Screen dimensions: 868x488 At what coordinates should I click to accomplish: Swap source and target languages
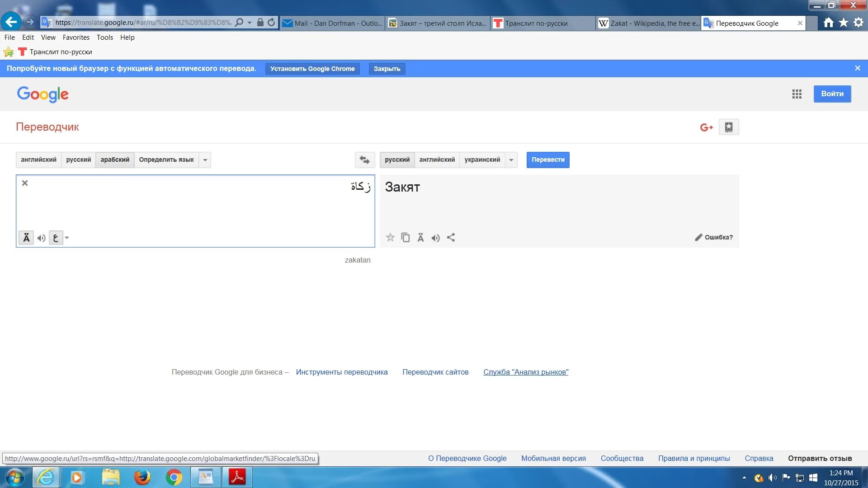[364, 160]
